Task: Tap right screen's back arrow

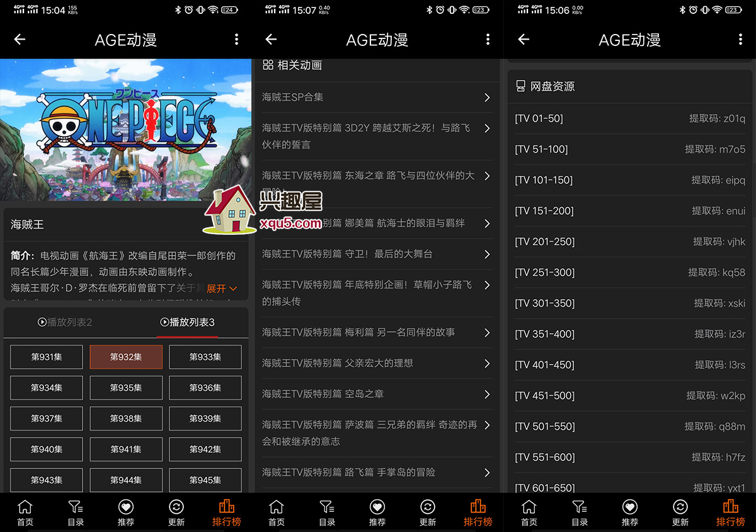Action: click(x=524, y=40)
